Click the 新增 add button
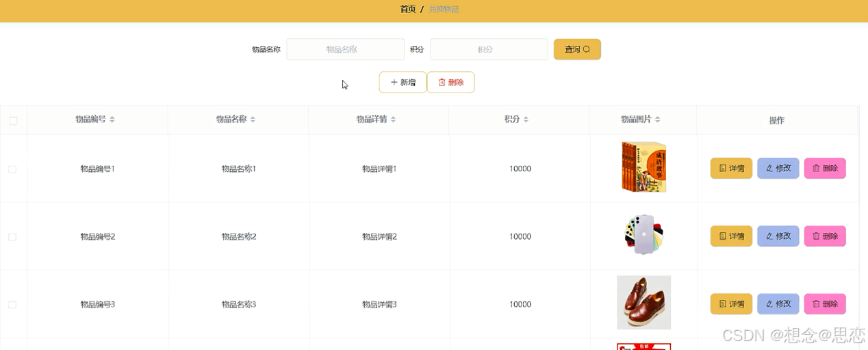 tap(403, 82)
